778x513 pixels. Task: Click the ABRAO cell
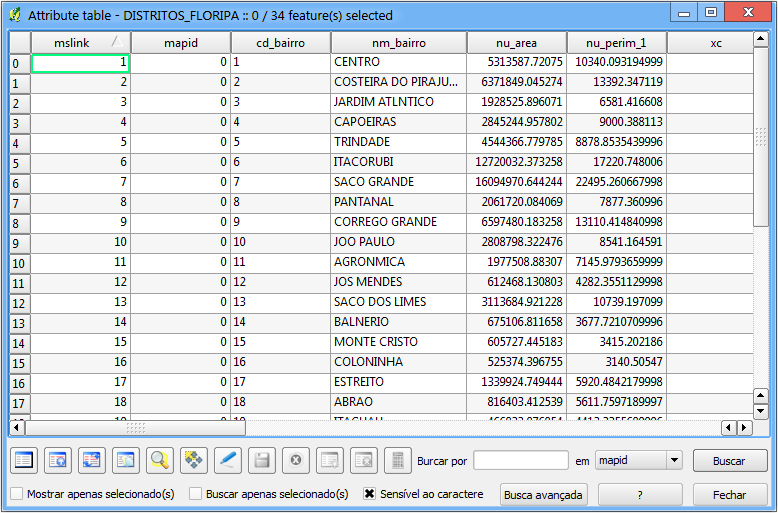pyautogui.click(x=399, y=402)
